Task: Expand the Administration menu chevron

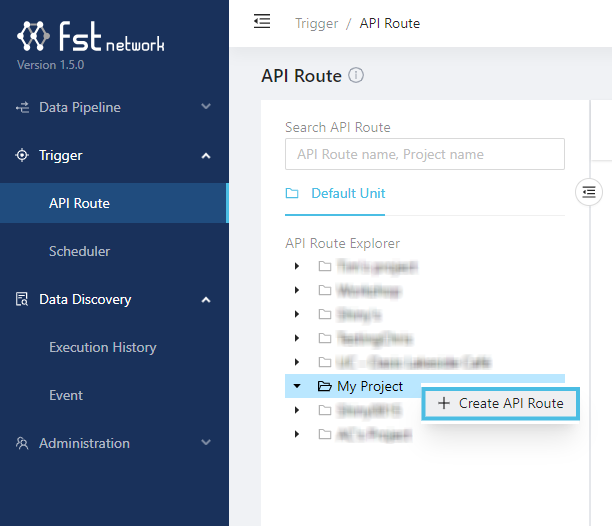Action: point(206,443)
